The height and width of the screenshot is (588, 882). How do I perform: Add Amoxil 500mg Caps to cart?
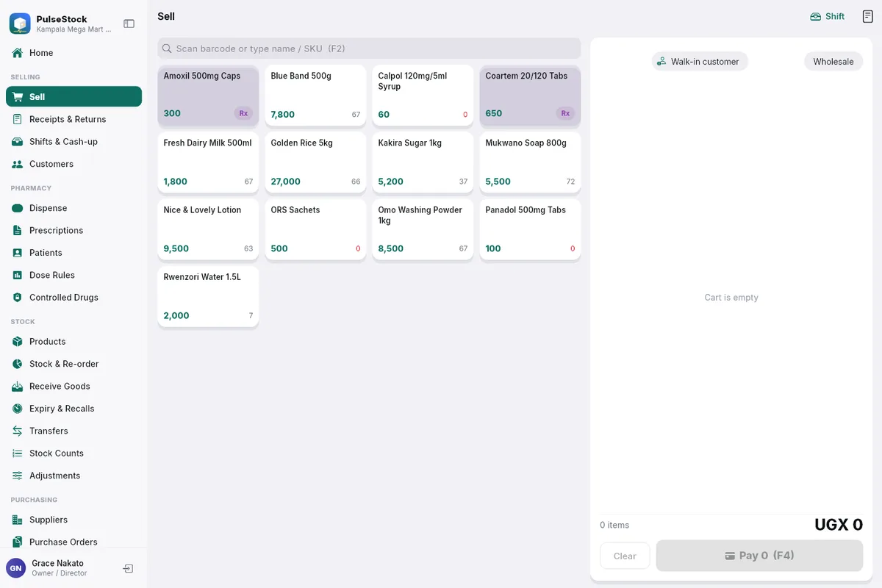[x=208, y=96]
